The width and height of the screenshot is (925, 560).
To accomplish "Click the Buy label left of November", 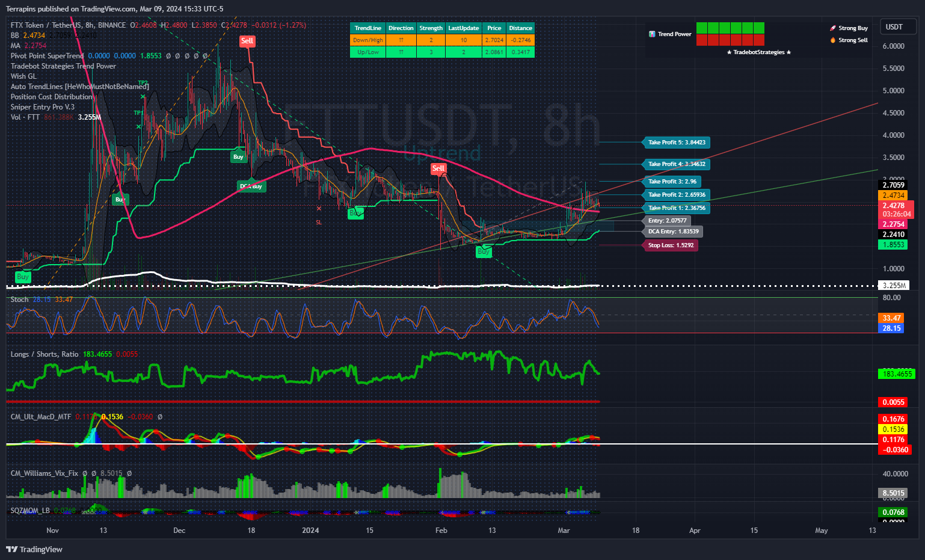I will (x=23, y=277).
